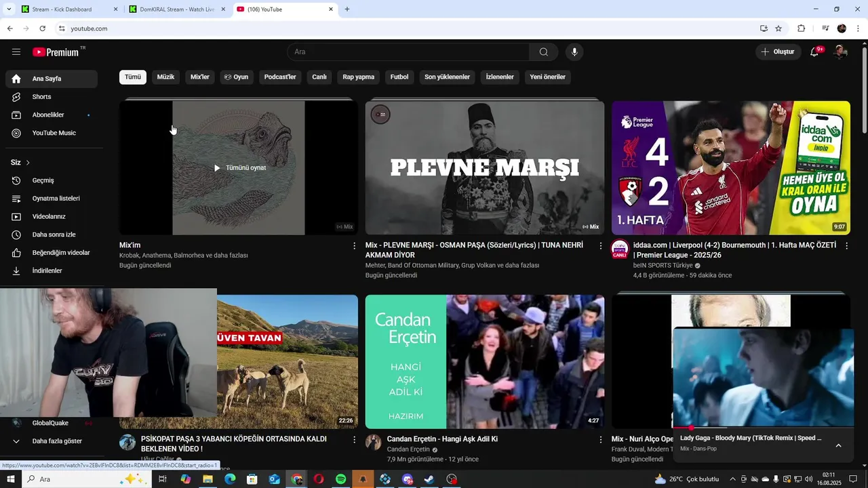Open Chrome tab search dropdown
Screen dimensions: 868x488
[9, 9]
